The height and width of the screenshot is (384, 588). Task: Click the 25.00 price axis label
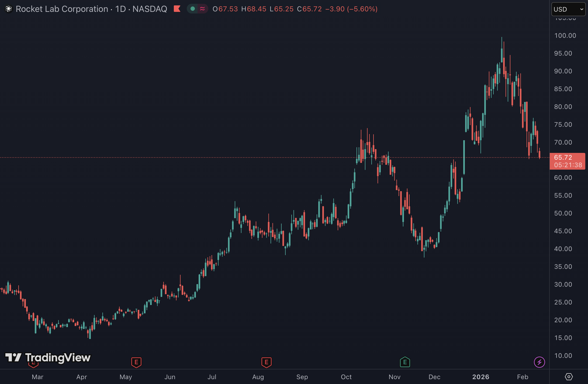click(563, 302)
